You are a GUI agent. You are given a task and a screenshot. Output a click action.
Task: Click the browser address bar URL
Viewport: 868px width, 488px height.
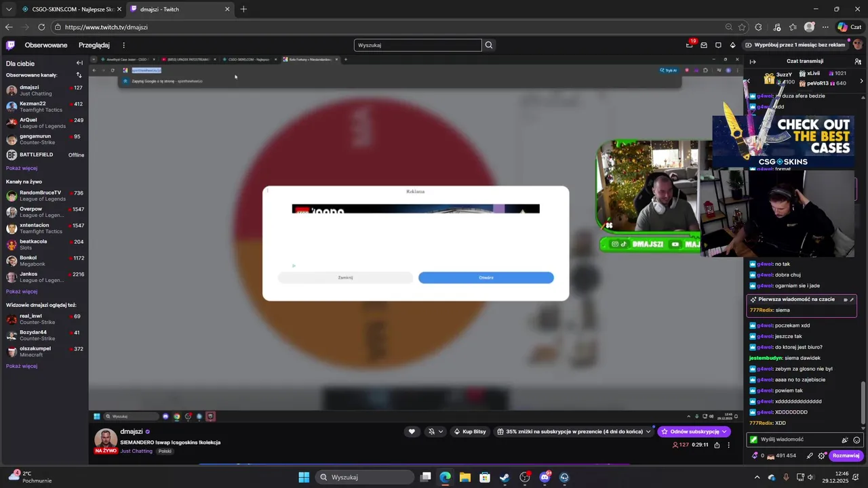coord(106,27)
